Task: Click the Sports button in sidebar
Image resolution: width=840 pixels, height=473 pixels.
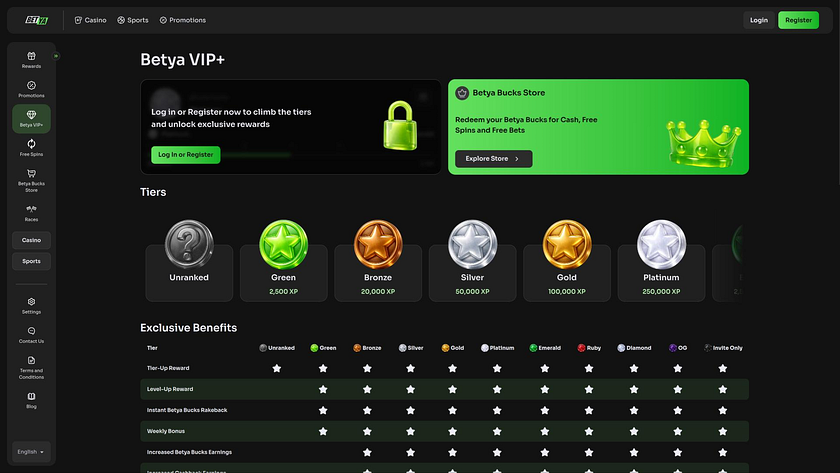Action: click(32, 261)
